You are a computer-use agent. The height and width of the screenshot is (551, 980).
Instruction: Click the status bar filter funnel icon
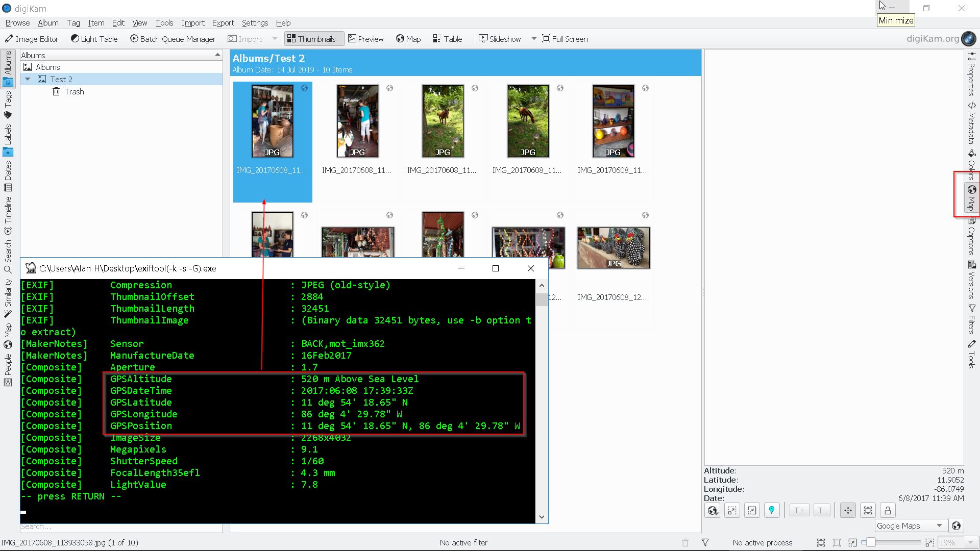705,543
